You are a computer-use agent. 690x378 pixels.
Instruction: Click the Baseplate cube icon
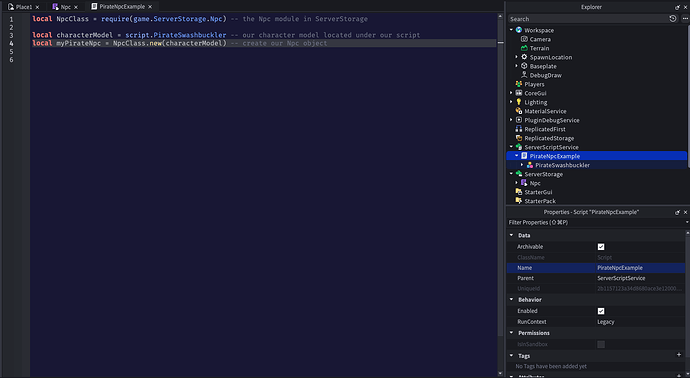coord(524,66)
